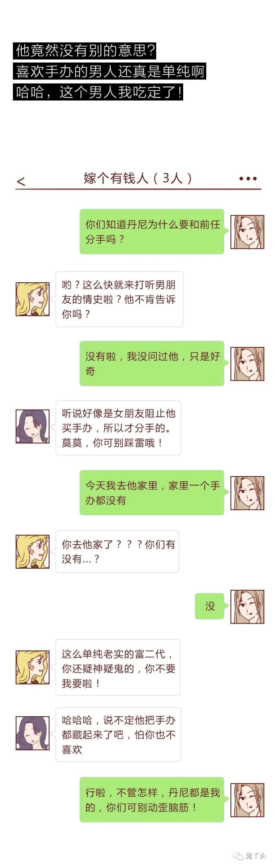Tap blonde avatar beside '这么单纯老实的富二代' message
275x868 pixels.
click(x=33, y=667)
